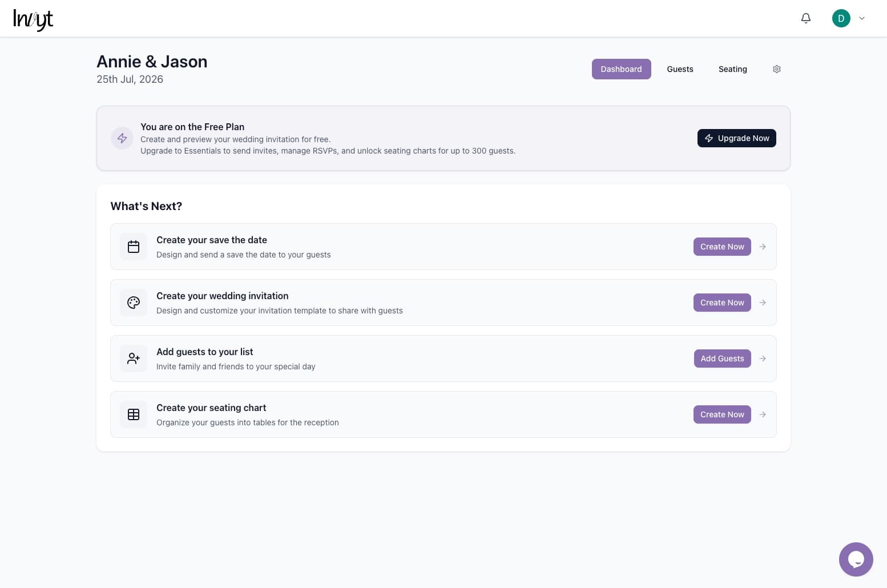Switch to the Guests tab
Screen dimensions: 887x588
point(680,69)
